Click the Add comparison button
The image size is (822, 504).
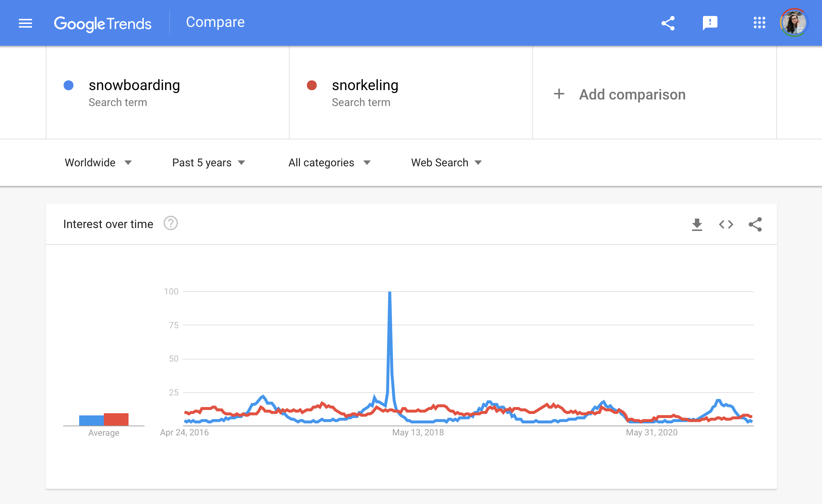[x=632, y=94]
